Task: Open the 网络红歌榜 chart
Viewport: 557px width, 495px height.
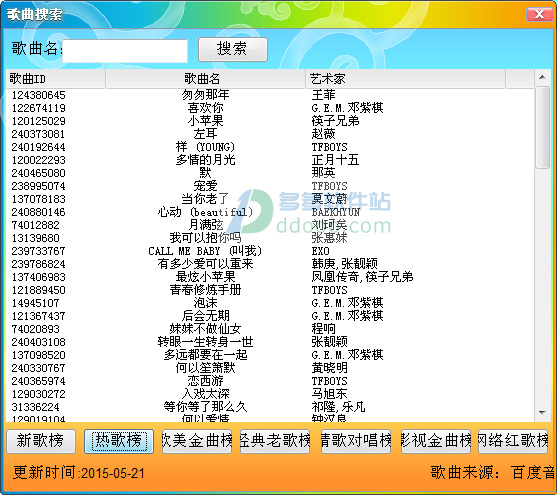Action: tap(513, 441)
